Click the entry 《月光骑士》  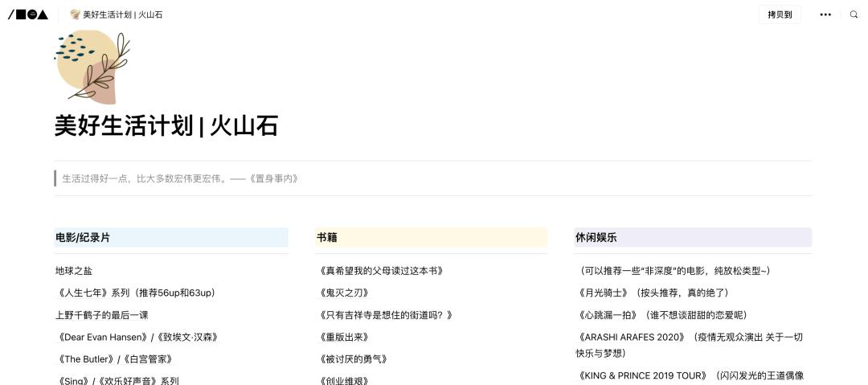pyautogui.click(x=654, y=293)
